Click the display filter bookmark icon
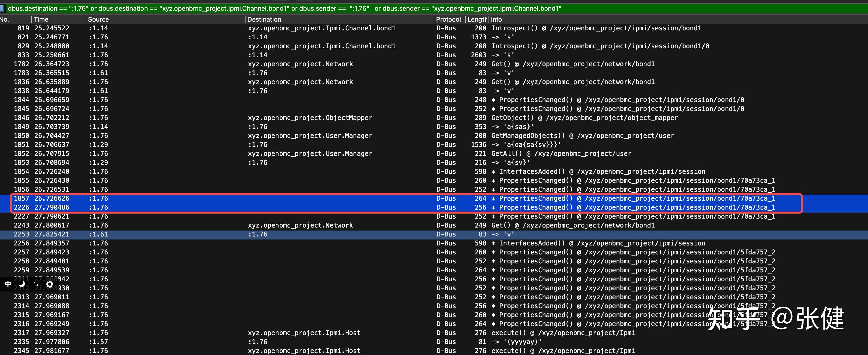The width and height of the screenshot is (868, 355). coord(2,8)
